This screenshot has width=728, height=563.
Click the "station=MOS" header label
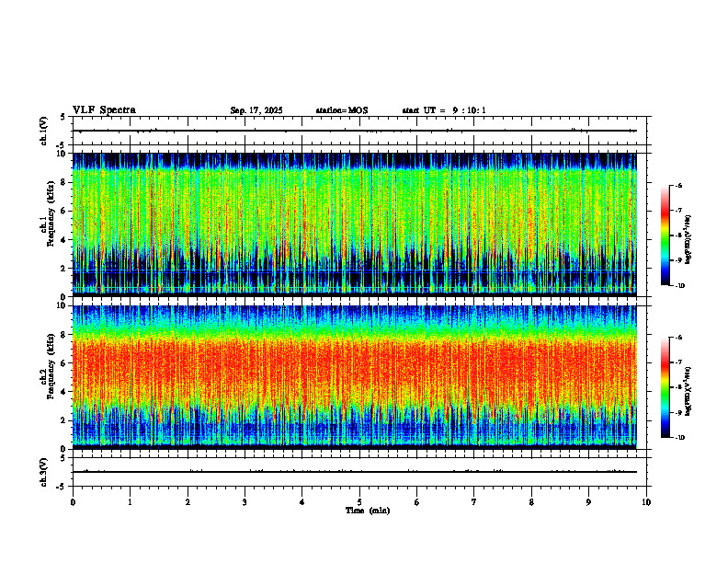pos(342,110)
